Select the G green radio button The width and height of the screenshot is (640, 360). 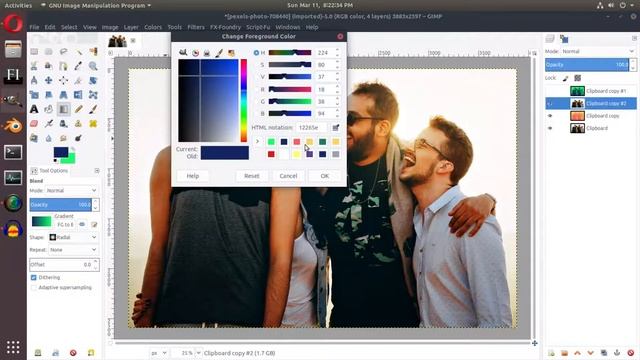click(x=256, y=102)
